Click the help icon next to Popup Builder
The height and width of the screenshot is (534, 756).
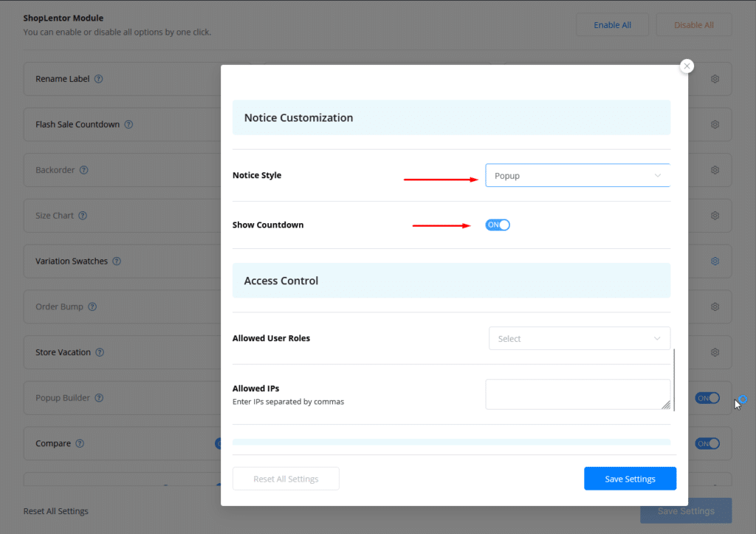[99, 398]
